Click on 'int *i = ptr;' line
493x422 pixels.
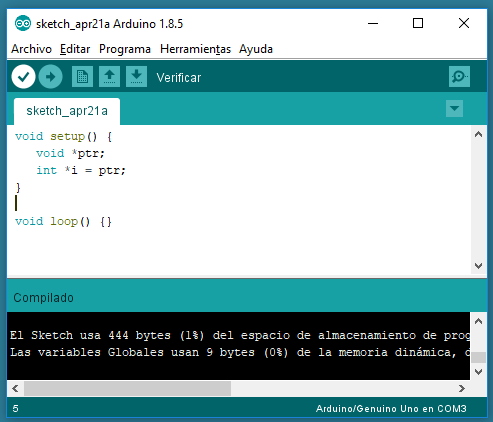click(81, 170)
